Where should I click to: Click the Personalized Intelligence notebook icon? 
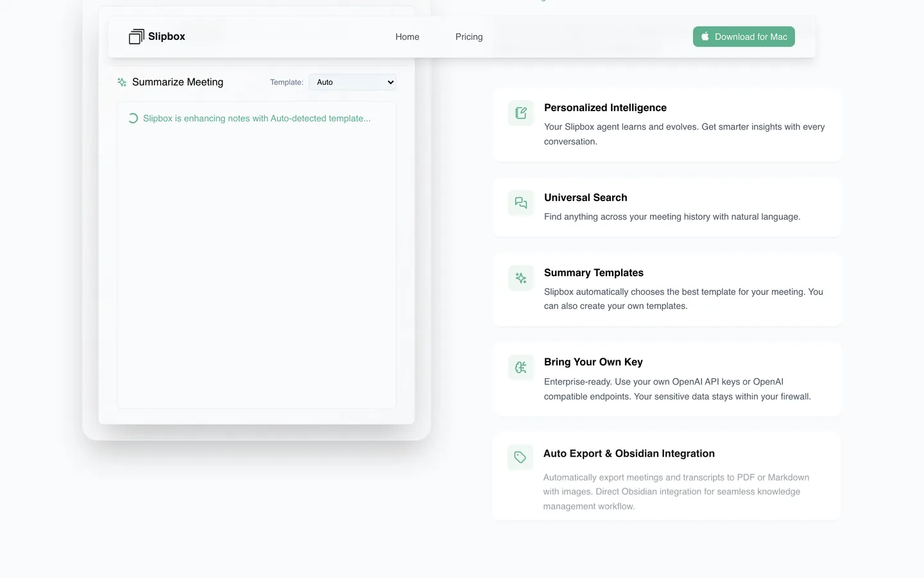(521, 113)
